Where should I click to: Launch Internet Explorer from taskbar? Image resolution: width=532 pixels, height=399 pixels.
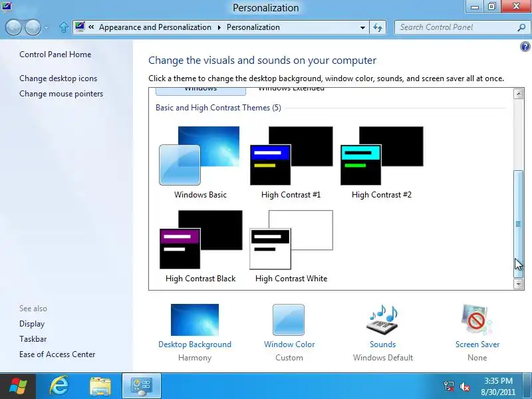[59, 386]
